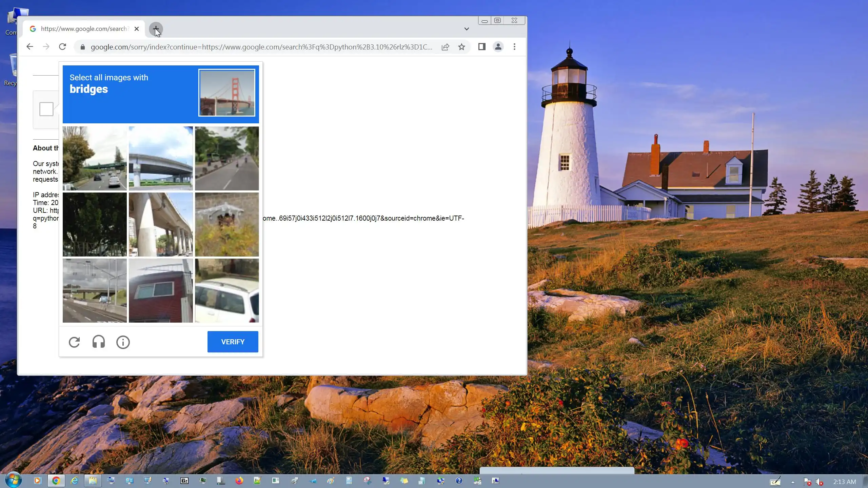Go back with the back arrow
This screenshot has height=488, width=868.
point(30,47)
